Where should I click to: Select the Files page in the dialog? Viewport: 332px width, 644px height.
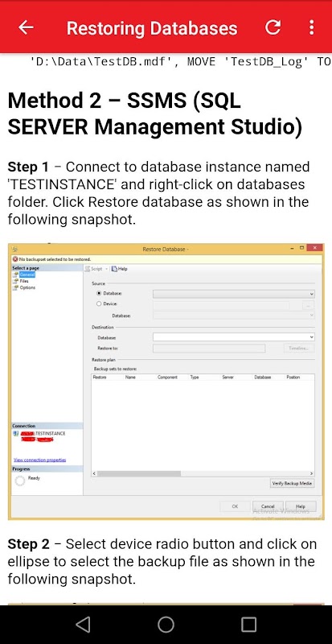coord(24,281)
